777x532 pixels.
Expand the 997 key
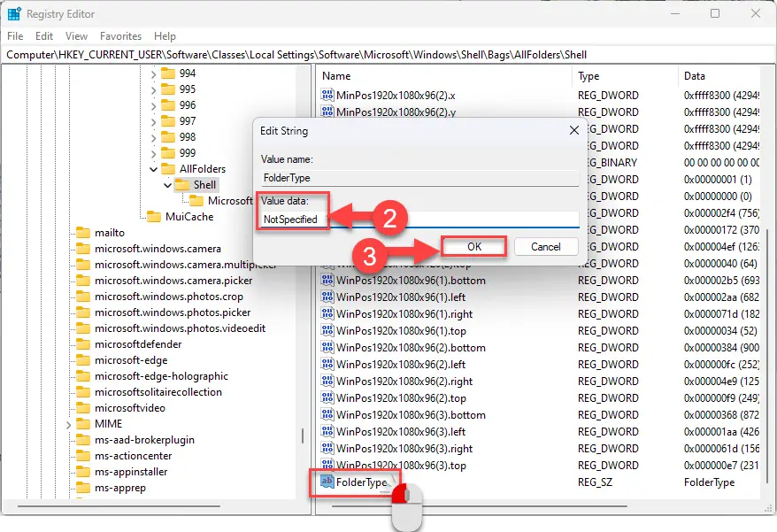(x=153, y=122)
